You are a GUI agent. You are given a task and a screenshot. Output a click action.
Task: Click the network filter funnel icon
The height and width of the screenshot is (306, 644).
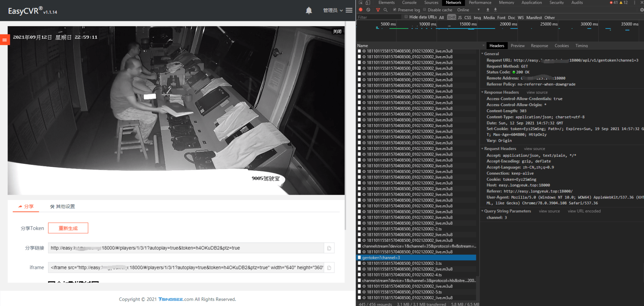tap(378, 10)
